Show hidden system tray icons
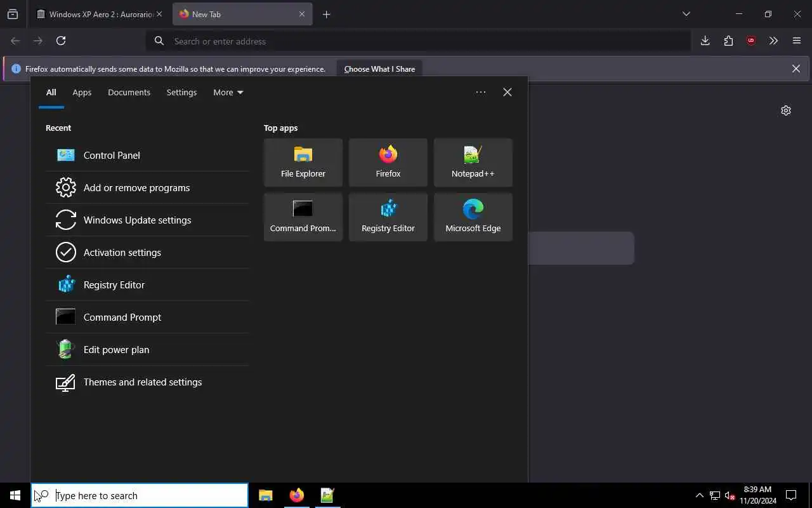Viewport: 812px width, 508px height. point(699,495)
